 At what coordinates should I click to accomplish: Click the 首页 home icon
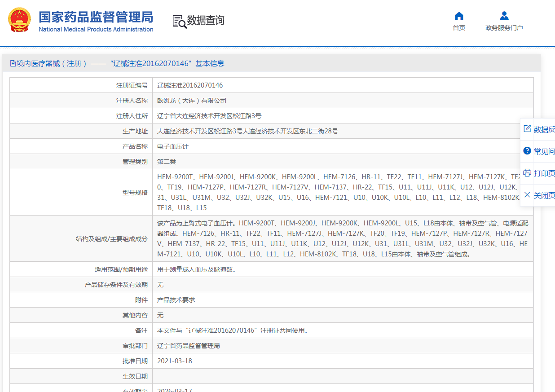point(459,16)
